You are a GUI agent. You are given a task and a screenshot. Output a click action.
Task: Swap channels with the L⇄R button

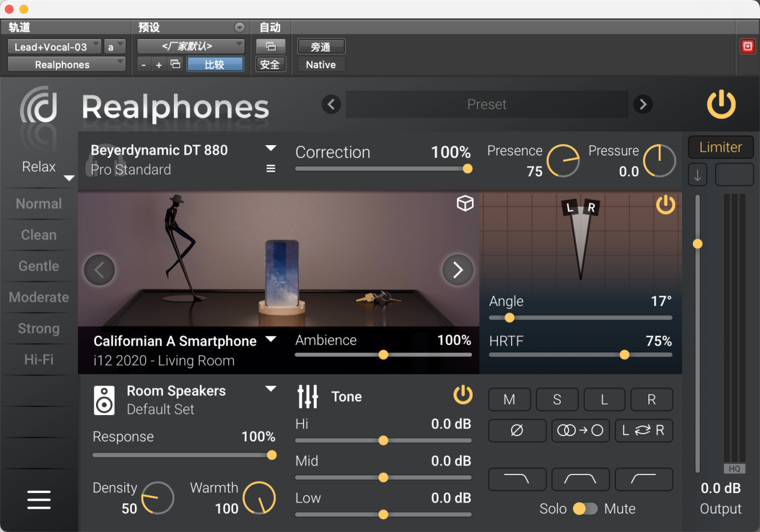coord(644,431)
